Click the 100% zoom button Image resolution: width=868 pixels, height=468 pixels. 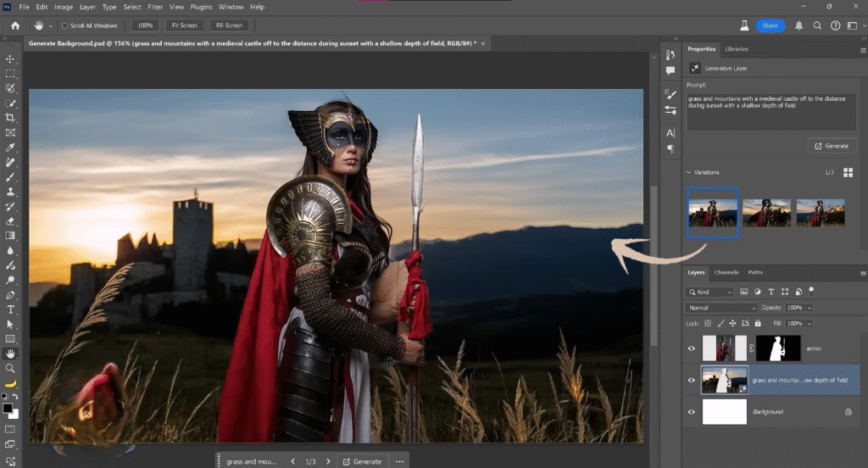click(x=145, y=25)
